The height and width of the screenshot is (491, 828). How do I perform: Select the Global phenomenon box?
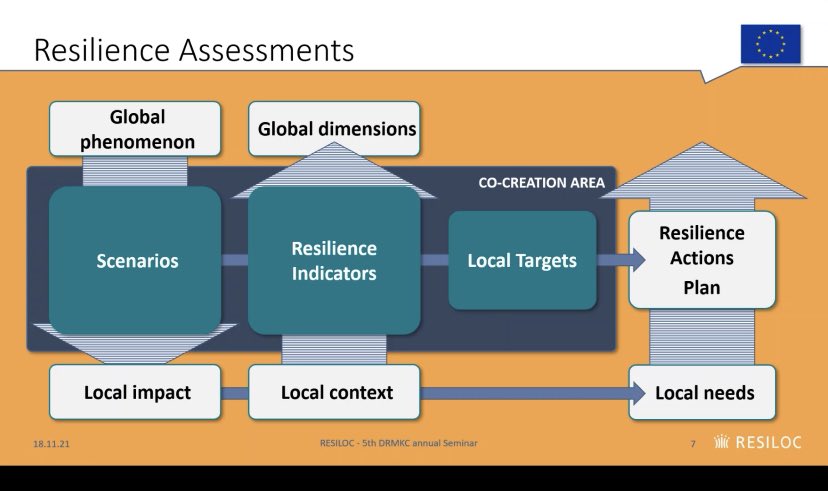[135, 129]
